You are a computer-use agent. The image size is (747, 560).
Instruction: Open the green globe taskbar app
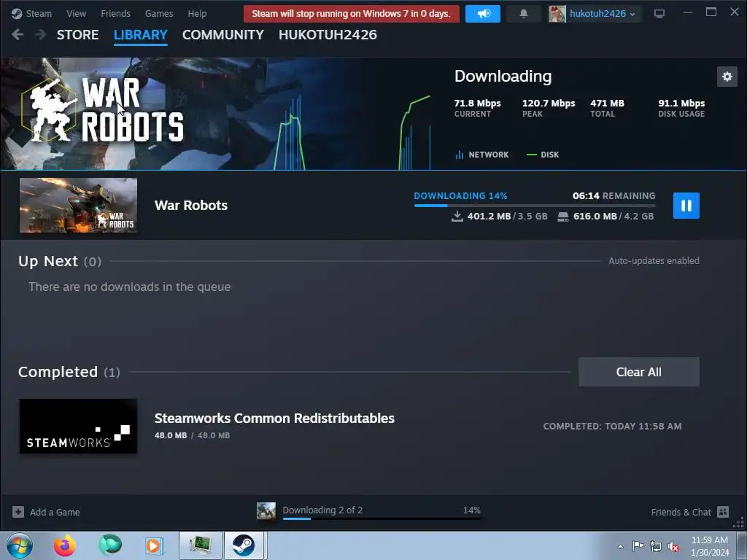click(x=110, y=545)
